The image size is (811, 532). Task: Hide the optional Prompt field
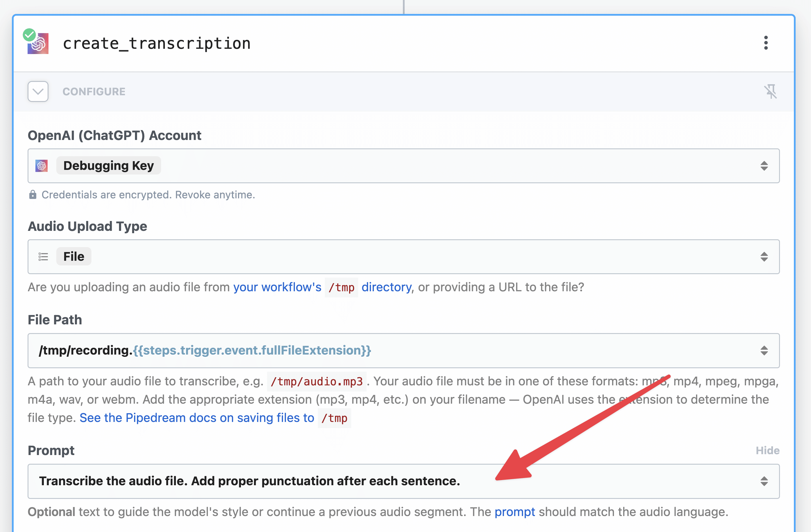click(x=767, y=451)
